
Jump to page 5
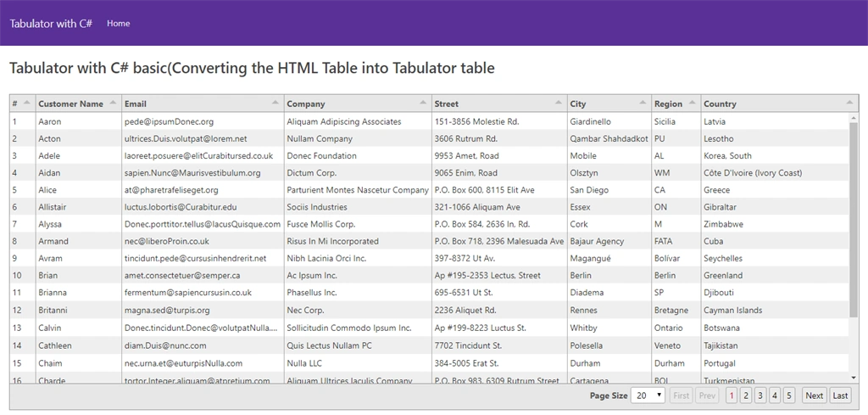(789, 395)
